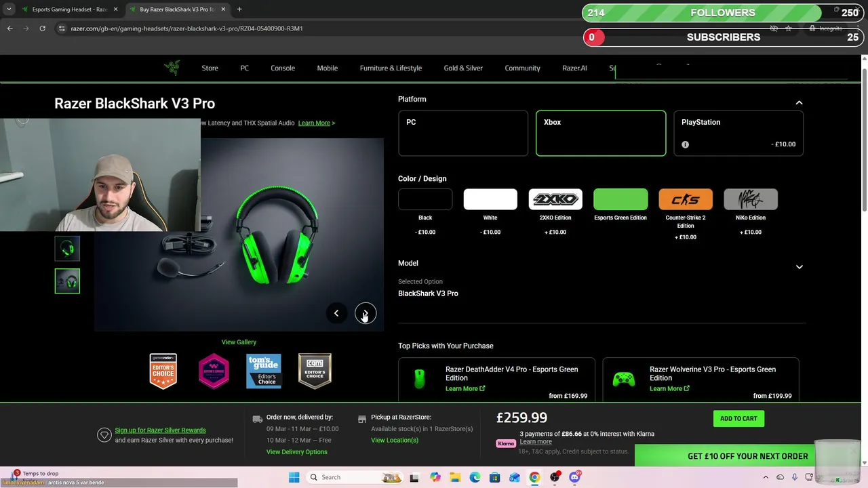
Task: Open DeathAdder V4 Pro Learn More link
Action: pos(465,389)
